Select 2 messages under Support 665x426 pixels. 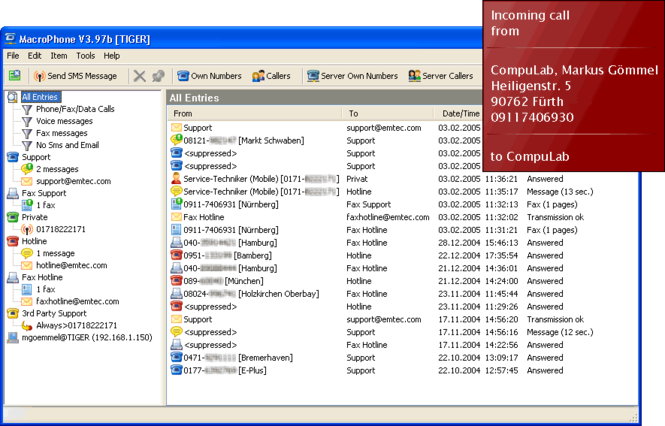57,169
